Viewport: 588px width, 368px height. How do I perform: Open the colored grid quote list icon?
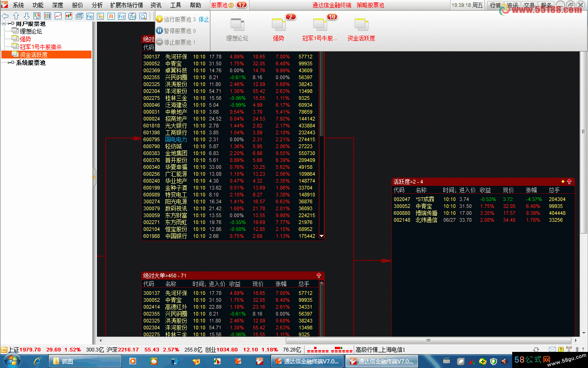tap(48, 16)
